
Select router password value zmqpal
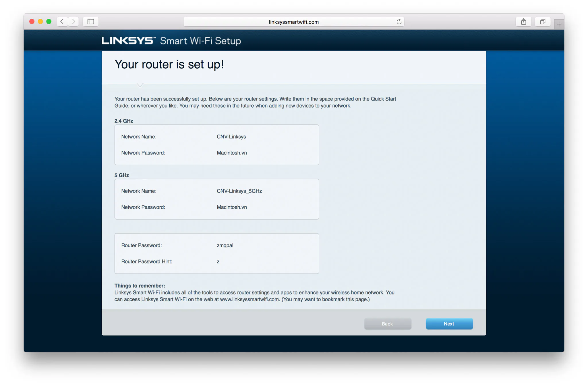(225, 245)
